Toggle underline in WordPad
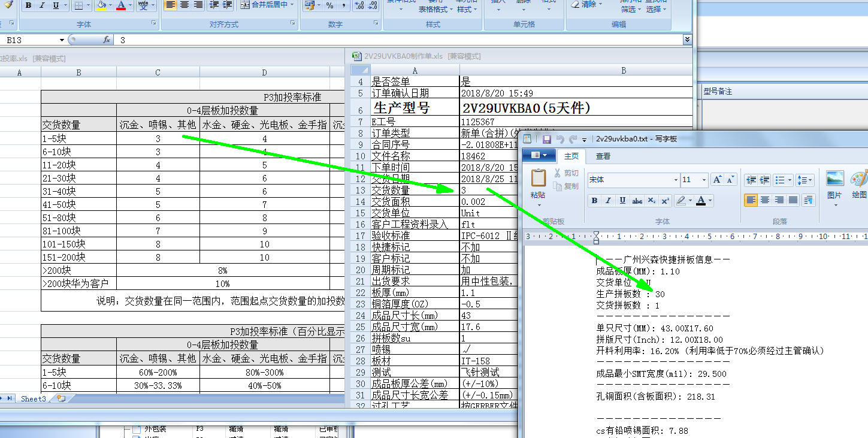The height and width of the screenshot is (438, 868). pos(622,201)
